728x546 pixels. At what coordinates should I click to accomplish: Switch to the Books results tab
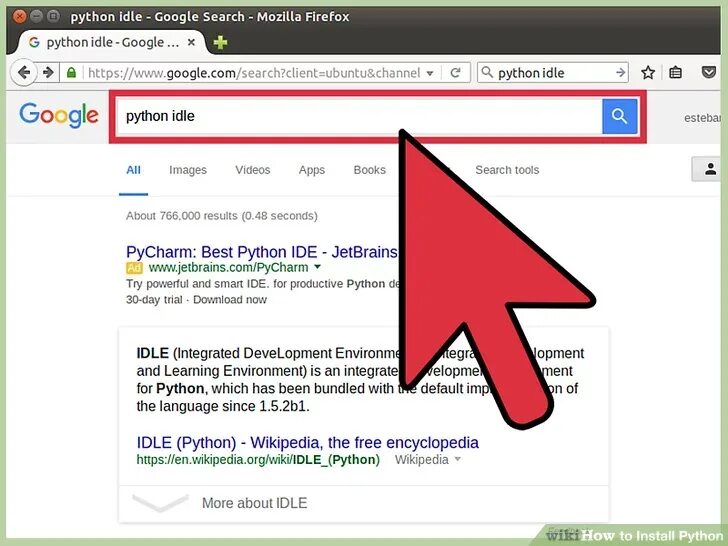[x=370, y=170]
